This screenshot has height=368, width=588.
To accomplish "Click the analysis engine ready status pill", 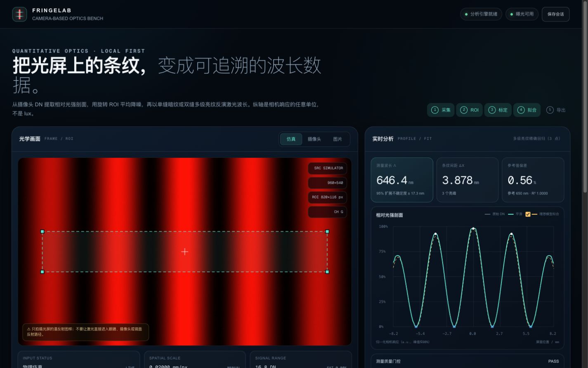I will pos(481,14).
